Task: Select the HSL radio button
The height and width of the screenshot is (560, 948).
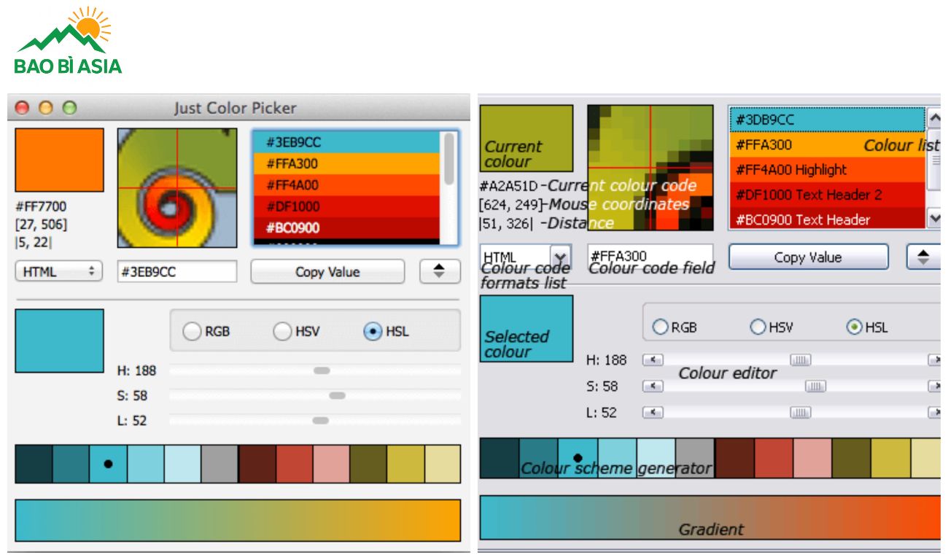Action: (x=855, y=327)
